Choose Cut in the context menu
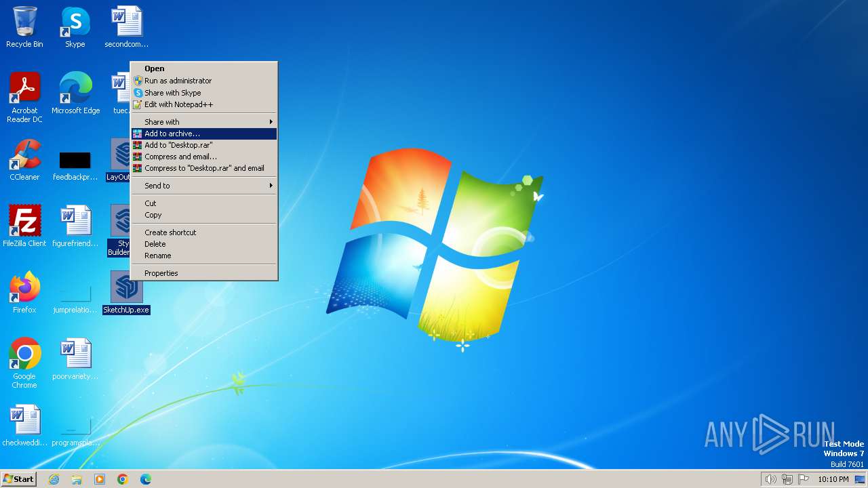The width and height of the screenshot is (868, 488). tap(204, 203)
